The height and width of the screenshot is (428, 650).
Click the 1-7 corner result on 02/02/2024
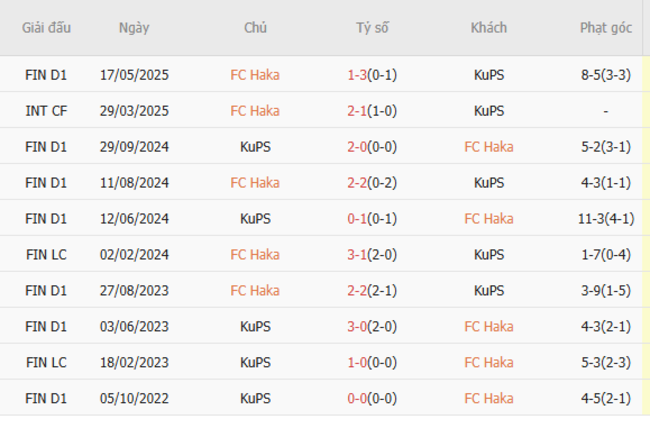pyautogui.click(x=606, y=255)
